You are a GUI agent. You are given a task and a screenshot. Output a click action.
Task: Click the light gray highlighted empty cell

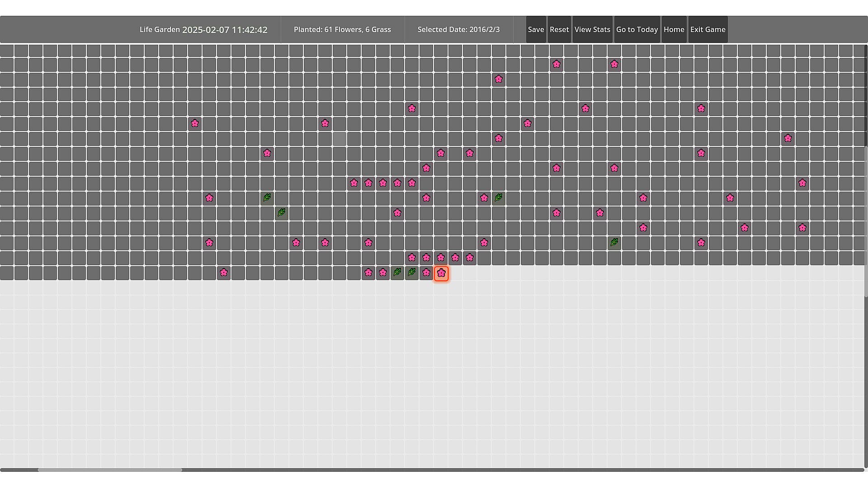click(340, 139)
